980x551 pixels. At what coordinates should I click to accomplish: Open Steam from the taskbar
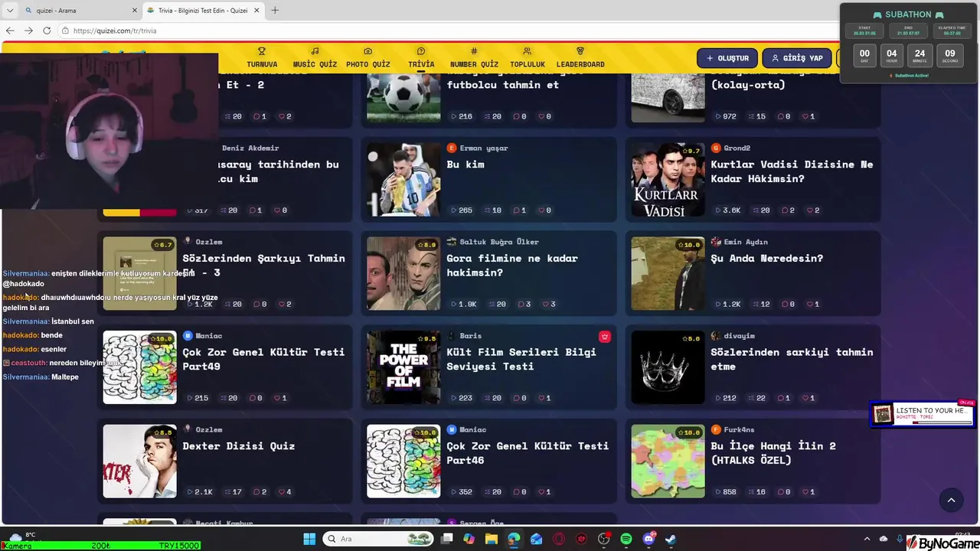671,539
